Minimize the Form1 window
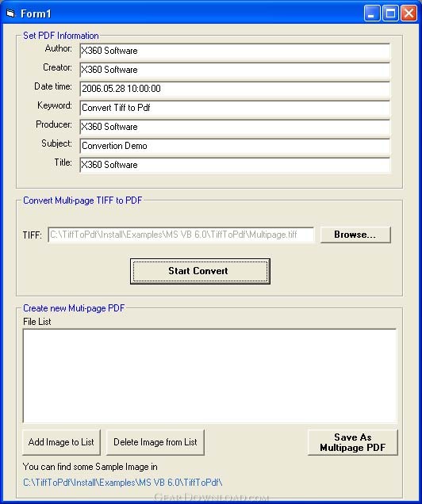Image resolution: width=422 pixels, height=504 pixels. 372,13
